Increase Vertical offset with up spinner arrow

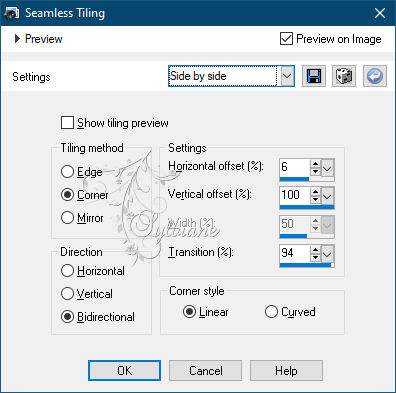(x=315, y=192)
